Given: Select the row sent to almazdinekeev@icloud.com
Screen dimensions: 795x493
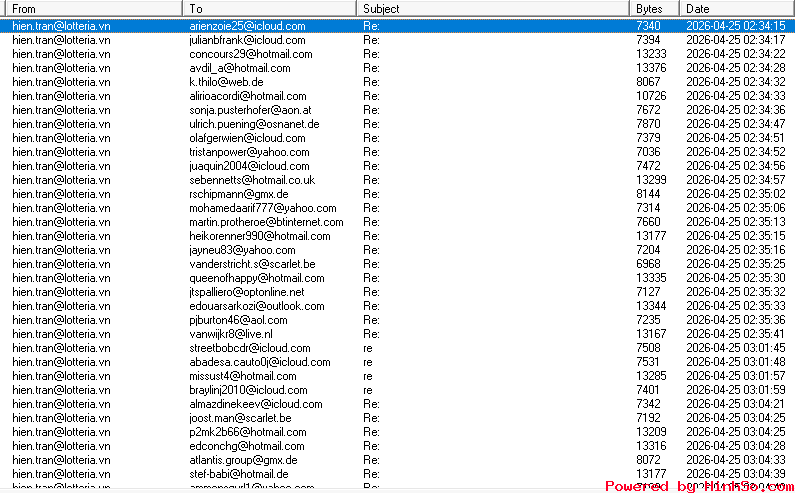Looking at the screenshot, I should click(398, 404).
